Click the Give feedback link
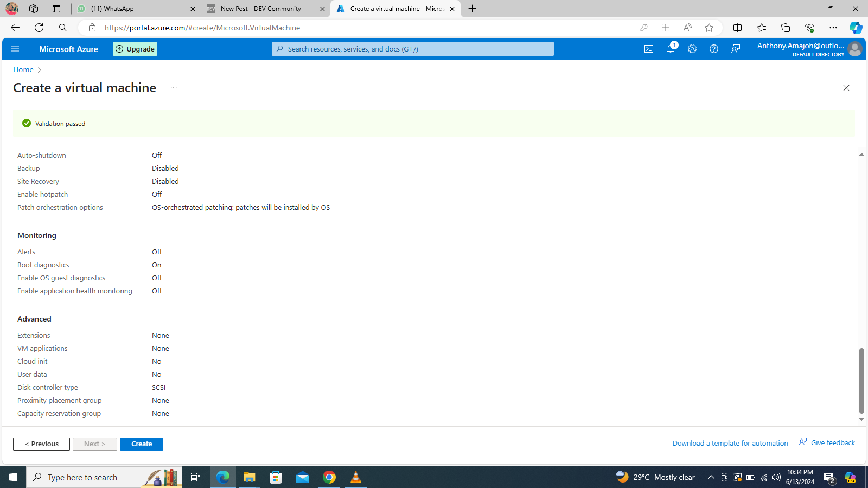 pyautogui.click(x=827, y=442)
